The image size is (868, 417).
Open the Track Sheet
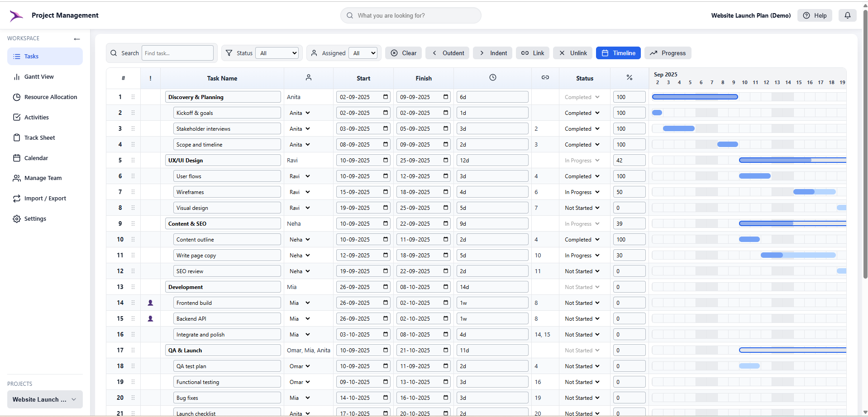click(39, 137)
